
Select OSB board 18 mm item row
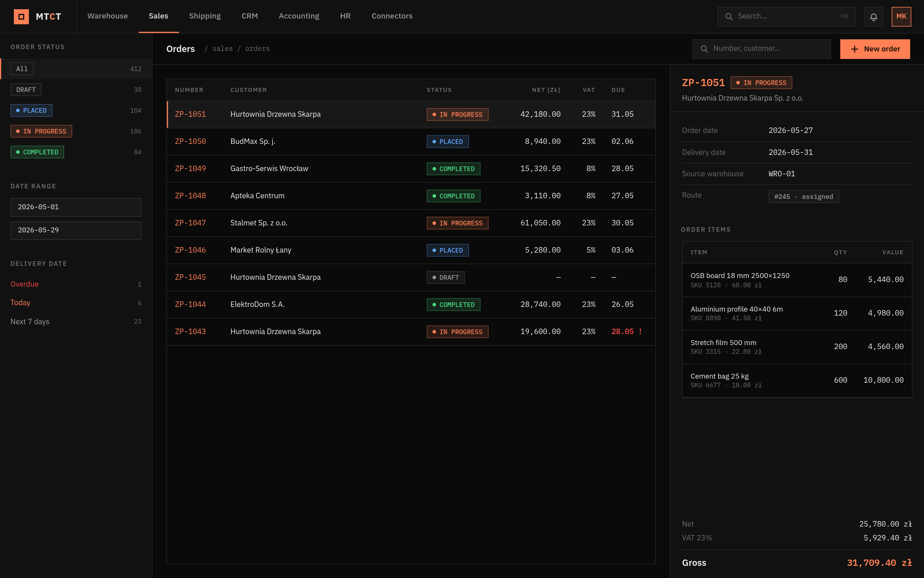pyautogui.click(x=797, y=280)
